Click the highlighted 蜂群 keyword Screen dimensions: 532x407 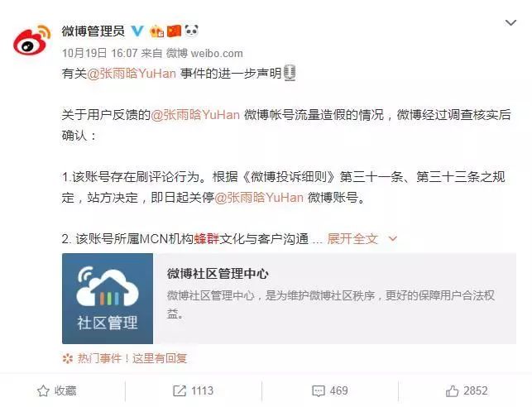click(x=207, y=239)
